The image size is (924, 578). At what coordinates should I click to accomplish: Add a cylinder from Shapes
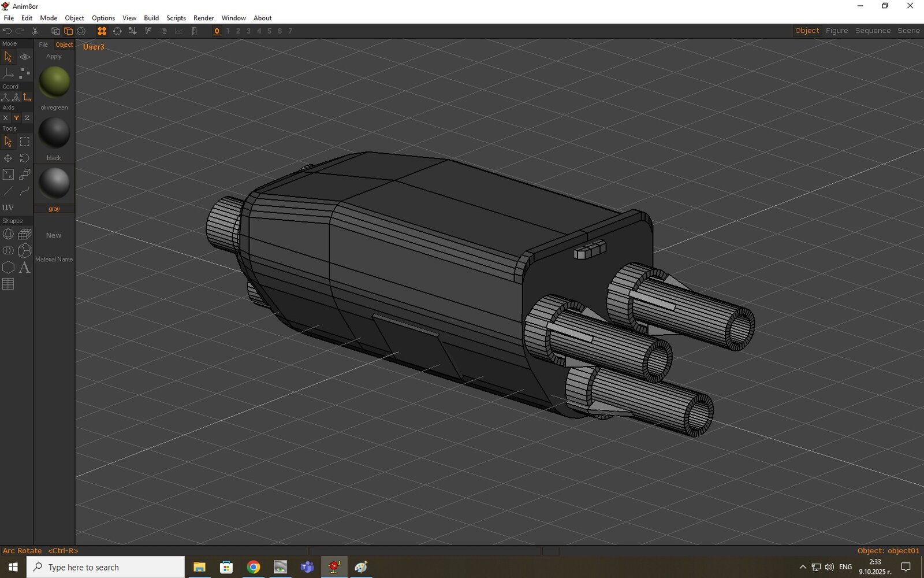(8, 250)
